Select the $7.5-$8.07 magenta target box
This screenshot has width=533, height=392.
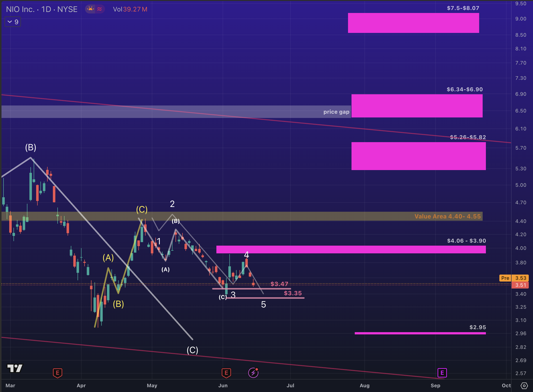pyautogui.click(x=413, y=23)
